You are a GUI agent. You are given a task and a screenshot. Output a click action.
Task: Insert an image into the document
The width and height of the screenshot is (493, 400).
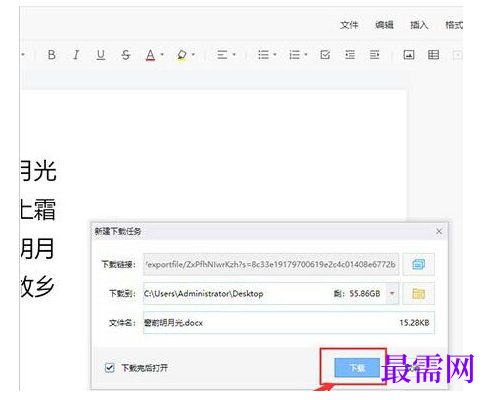[409, 55]
